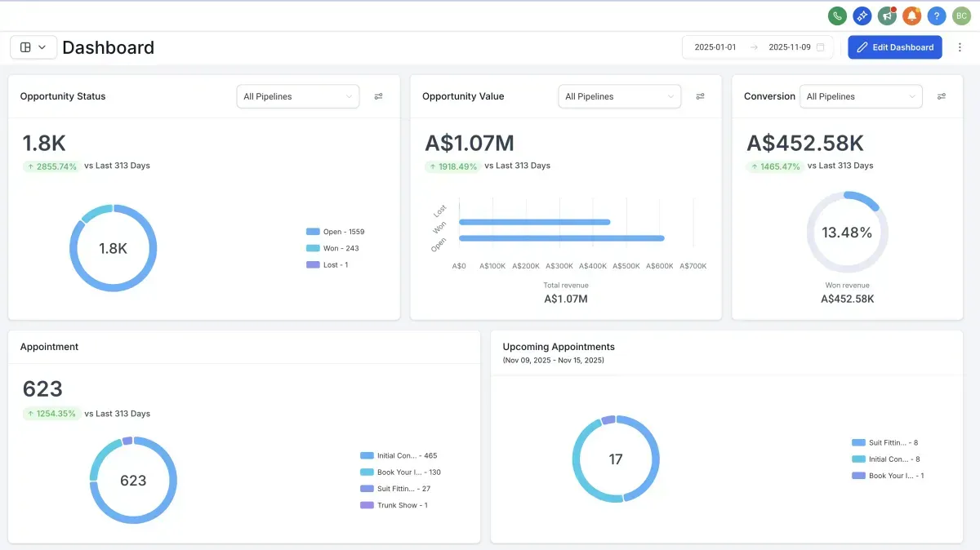
Task: Open the megaphone announcements icon
Action: tap(887, 16)
